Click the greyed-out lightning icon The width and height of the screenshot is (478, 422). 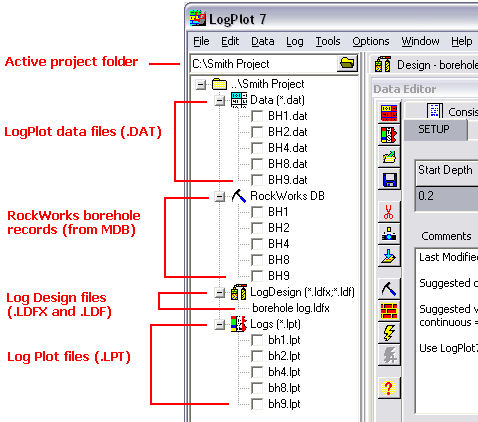tap(389, 355)
